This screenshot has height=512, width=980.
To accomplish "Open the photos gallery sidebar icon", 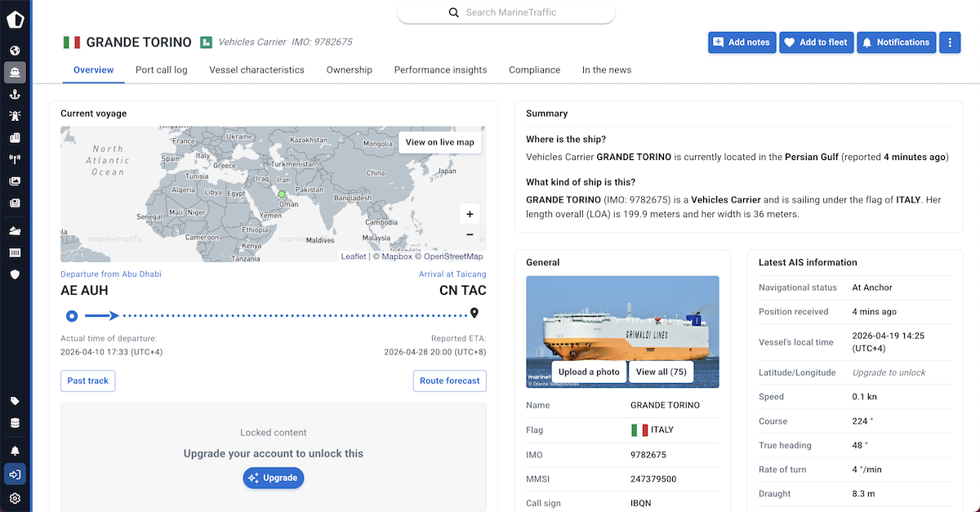I will [x=15, y=181].
